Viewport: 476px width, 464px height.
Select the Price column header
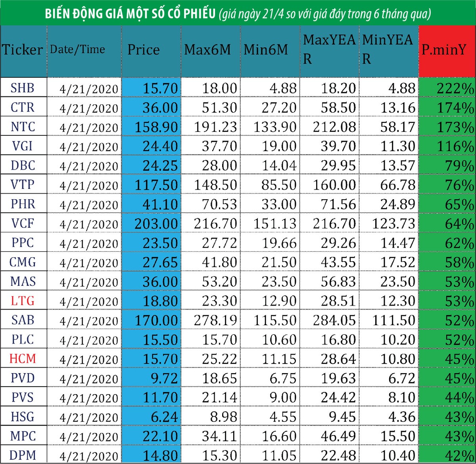(144, 50)
